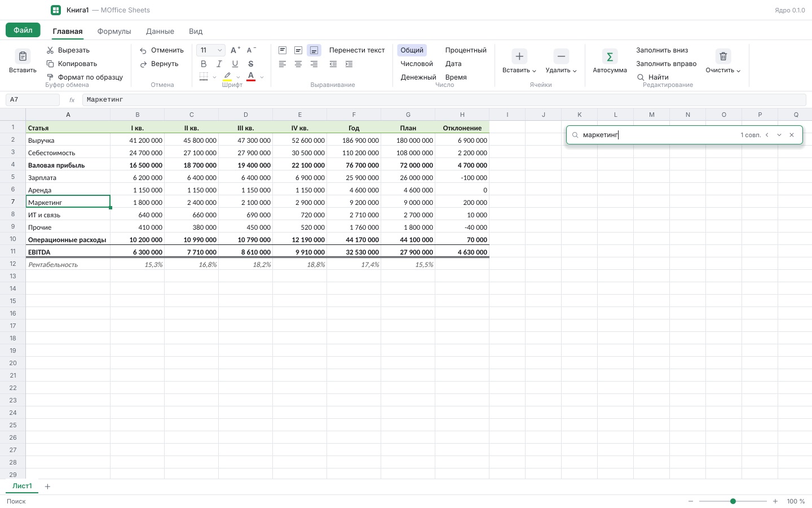The width and height of the screenshot is (812, 508).
Task: Increase font size with A+ icon
Action: point(236,50)
